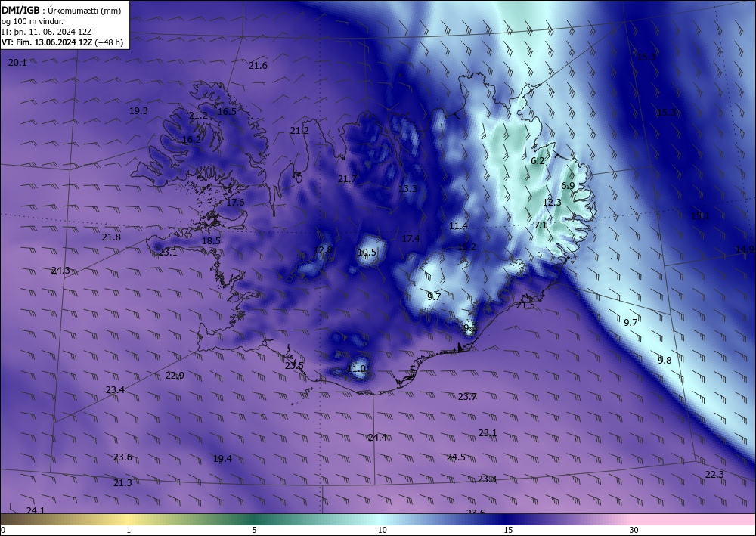Click the 'DMI/IGB : Úrkomumætti (mm)' title text

click(x=61, y=10)
